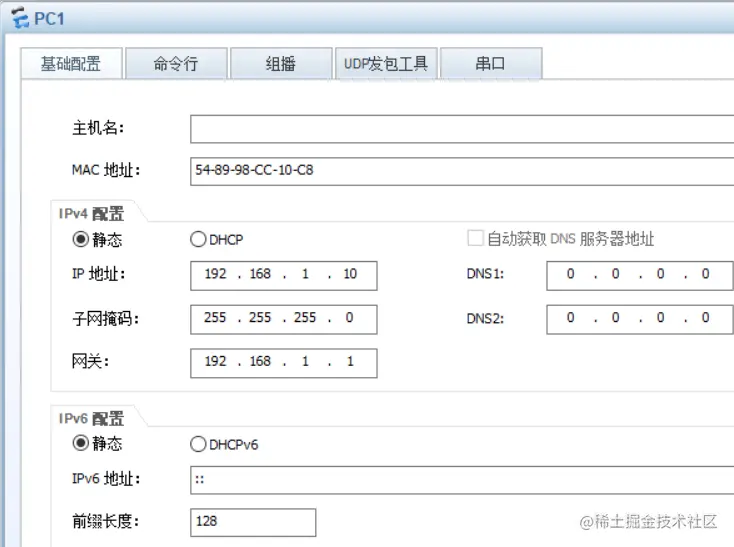734x547 pixels.
Task: Click the IPv6 地址 label
Action: 106,479
